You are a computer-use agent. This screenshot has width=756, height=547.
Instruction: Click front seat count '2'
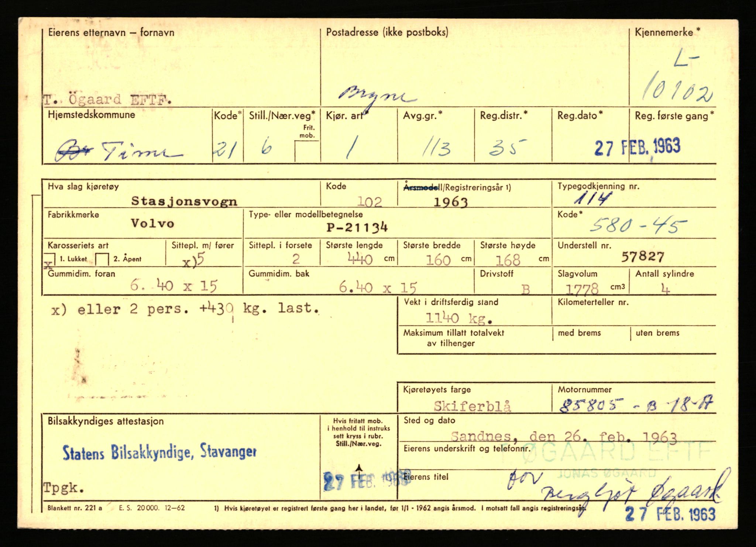coord(296,259)
